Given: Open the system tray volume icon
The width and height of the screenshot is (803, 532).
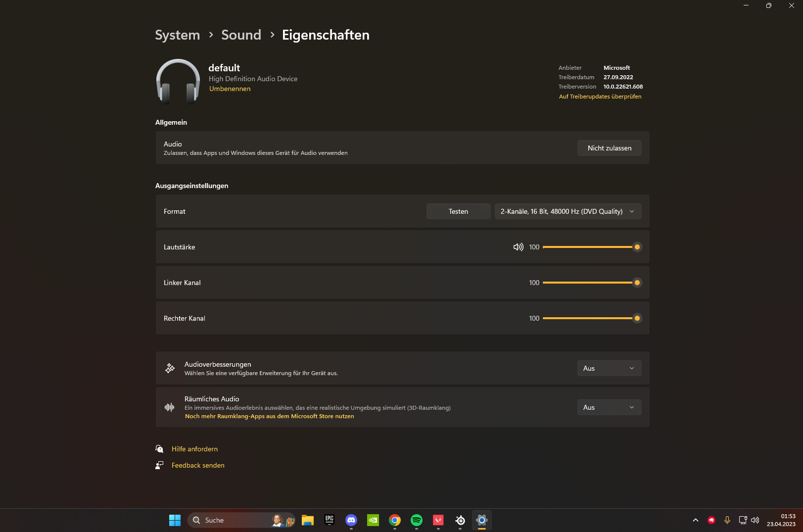Looking at the screenshot, I should 755,520.
